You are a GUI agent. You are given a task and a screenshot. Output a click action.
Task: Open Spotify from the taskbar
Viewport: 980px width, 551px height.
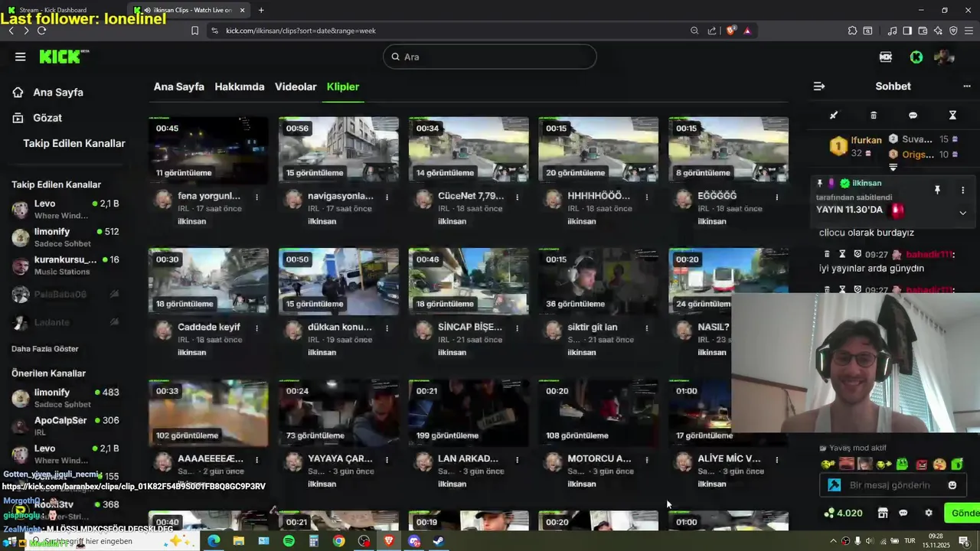click(289, 541)
